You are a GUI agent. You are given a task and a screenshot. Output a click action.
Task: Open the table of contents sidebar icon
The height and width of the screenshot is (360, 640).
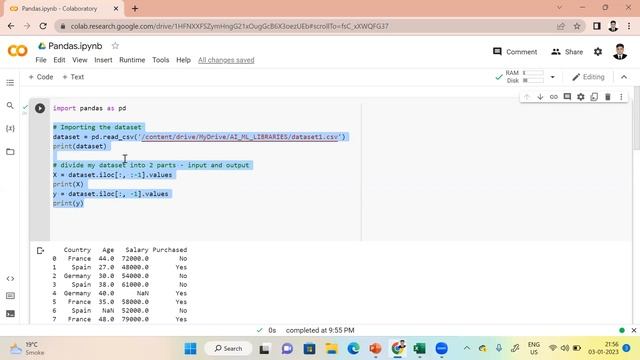click(x=10, y=83)
